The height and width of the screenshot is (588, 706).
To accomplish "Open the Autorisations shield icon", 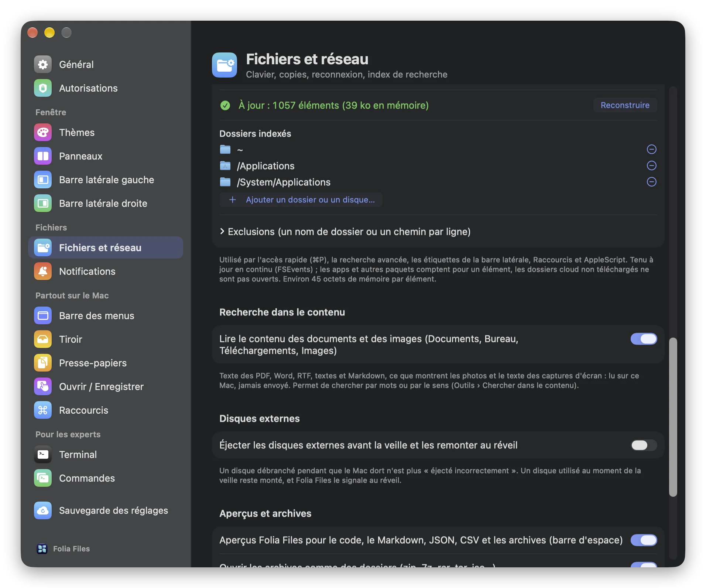I will (43, 88).
